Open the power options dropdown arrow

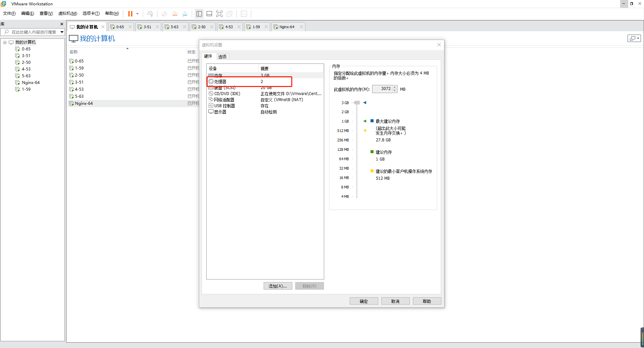click(x=137, y=14)
